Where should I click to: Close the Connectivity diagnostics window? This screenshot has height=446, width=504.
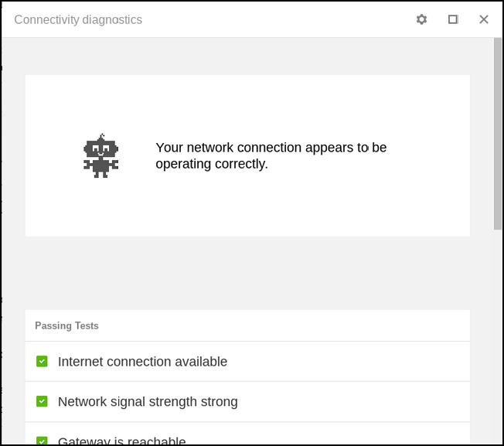484,19
